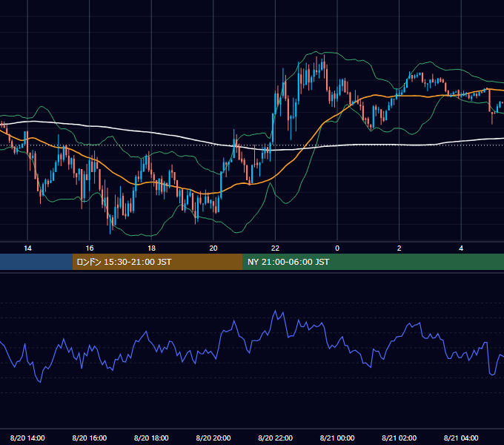The height and width of the screenshot is (445, 504).
Task: Click the '8/20 18:00' label on the oscillator axis
Action: [151, 438]
